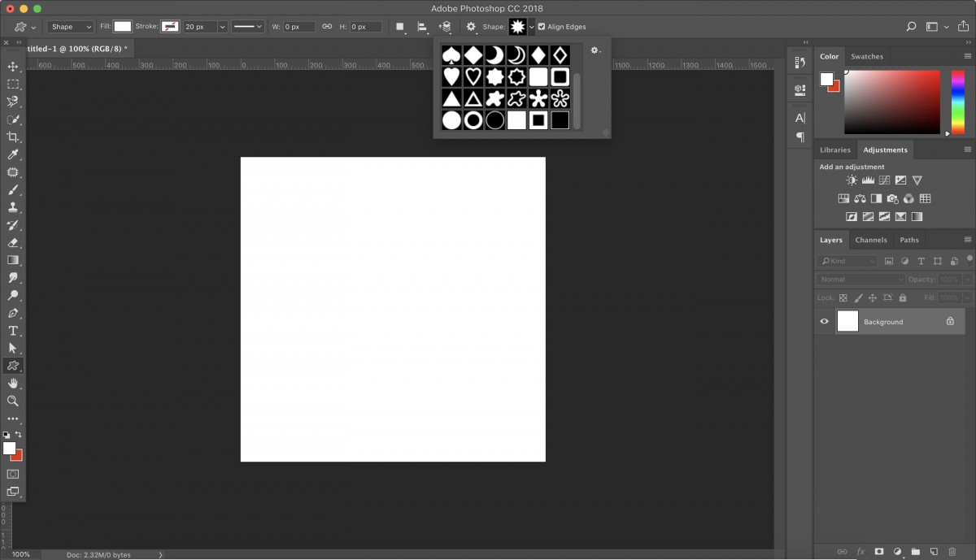Open the stroke line style dropdown
The width and height of the screenshot is (976, 560).
click(247, 27)
